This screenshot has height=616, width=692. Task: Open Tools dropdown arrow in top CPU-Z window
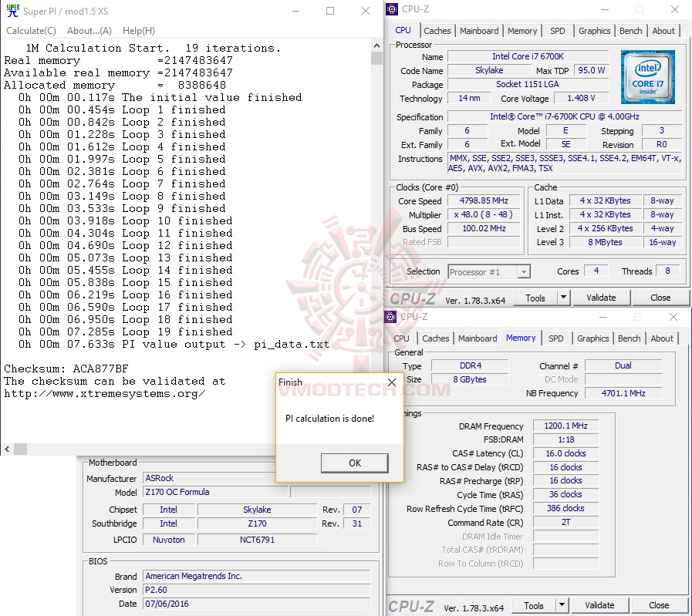point(563,298)
